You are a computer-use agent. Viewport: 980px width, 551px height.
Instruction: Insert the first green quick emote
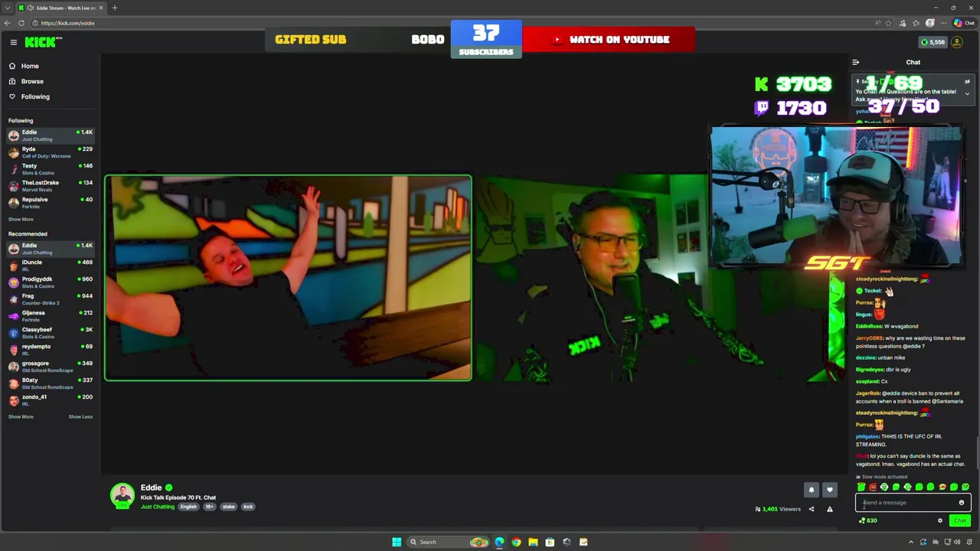[x=861, y=487]
